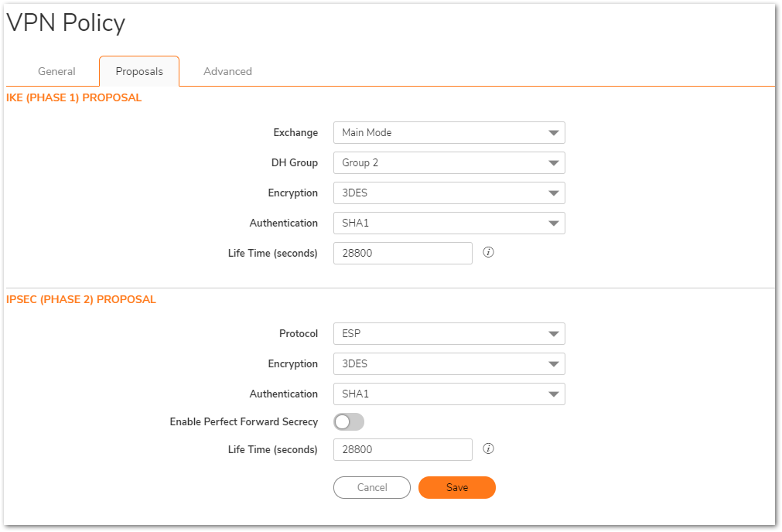Click info icon beside Phase 2 Life Time
782x532 pixels.
point(488,448)
